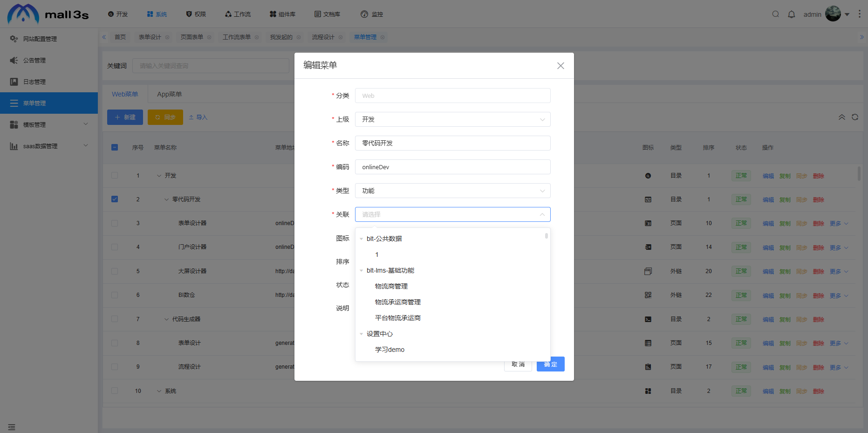Close the 页面表单 tab via its x icon
This screenshot has height=433, width=868.
[x=209, y=37]
